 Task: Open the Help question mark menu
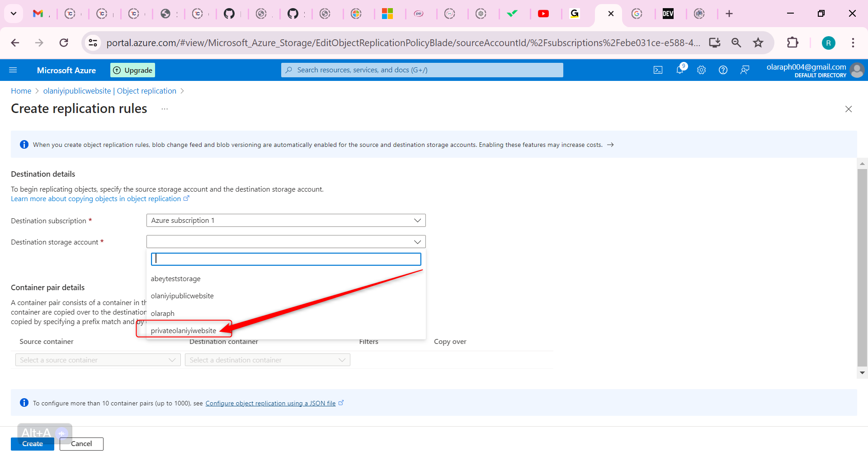(x=723, y=70)
